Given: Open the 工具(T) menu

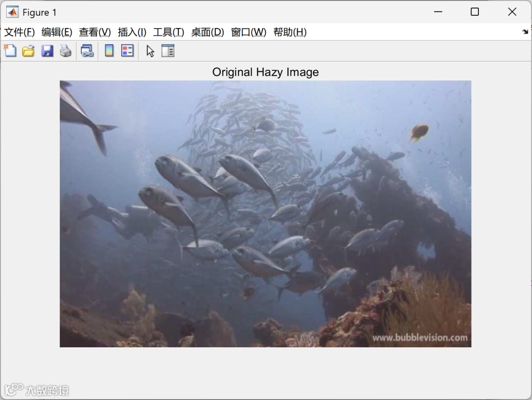Looking at the screenshot, I should pyautogui.click(x=168, y=32).
